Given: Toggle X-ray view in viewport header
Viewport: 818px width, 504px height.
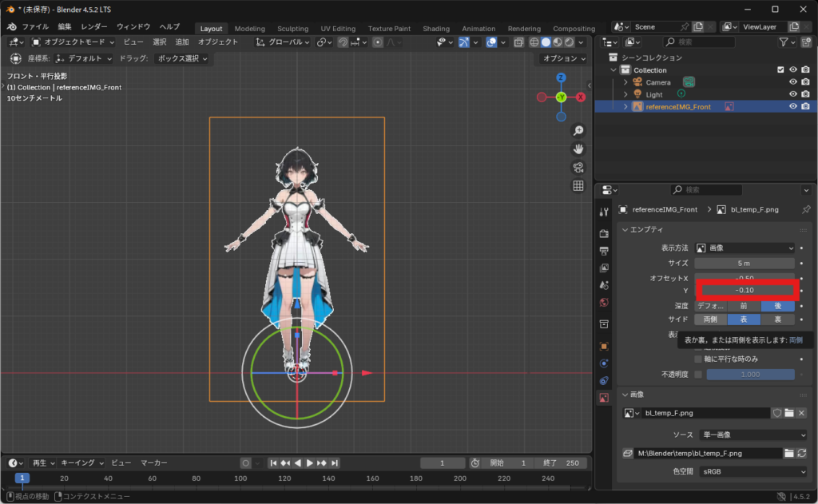Looking at the screenshot, I should (518, 42).
